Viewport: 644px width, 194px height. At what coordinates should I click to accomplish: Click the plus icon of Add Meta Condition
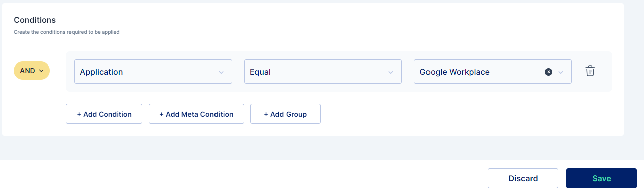[x=162, y=114]
